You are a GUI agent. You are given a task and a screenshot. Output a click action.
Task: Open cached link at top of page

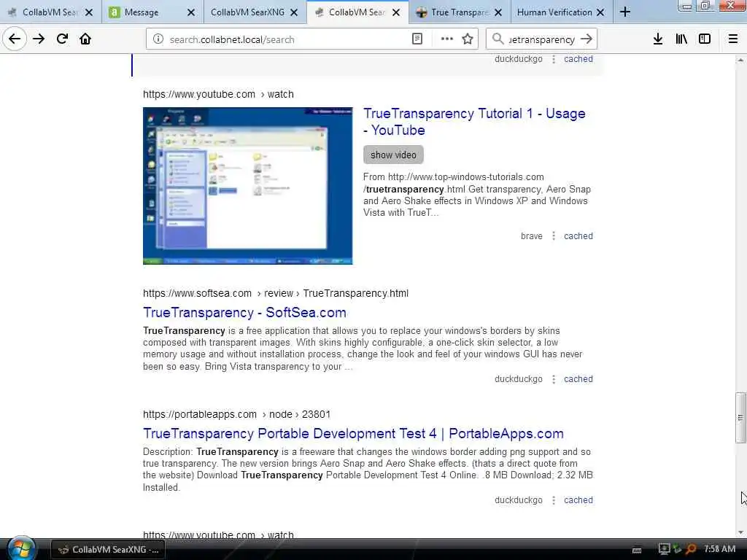tap(578, 59)
